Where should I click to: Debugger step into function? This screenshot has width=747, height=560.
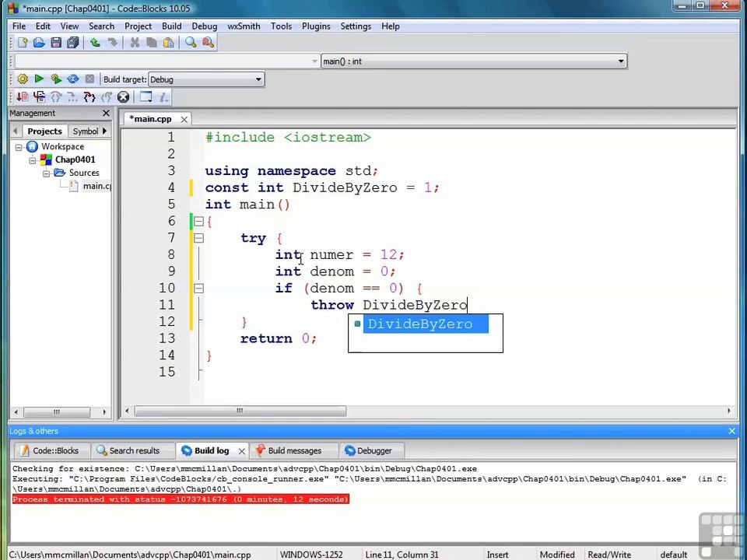[x=89, y=97]
